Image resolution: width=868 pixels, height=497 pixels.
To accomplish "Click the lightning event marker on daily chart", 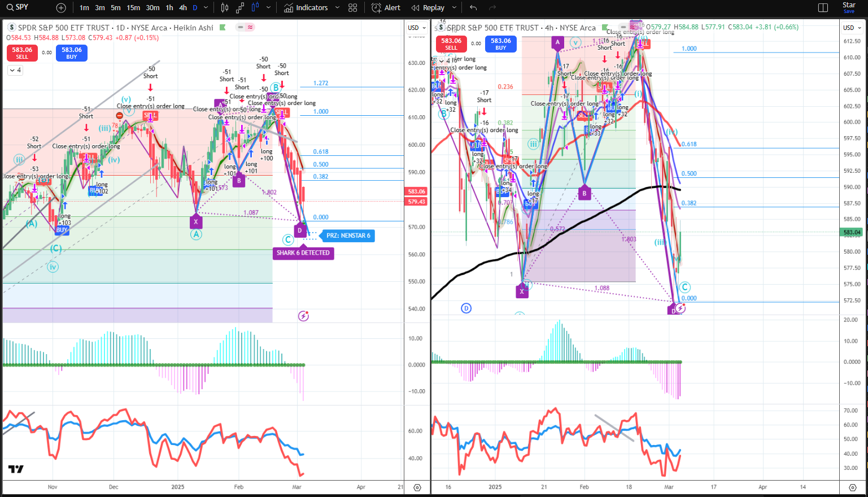I will point(303,316).
